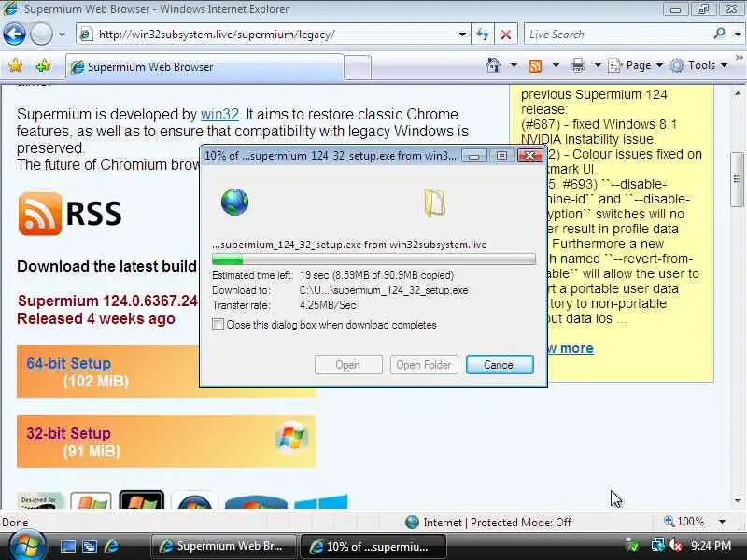Refresh the page with the refresh icon
The image size is (747, 560).
(483, 35)
